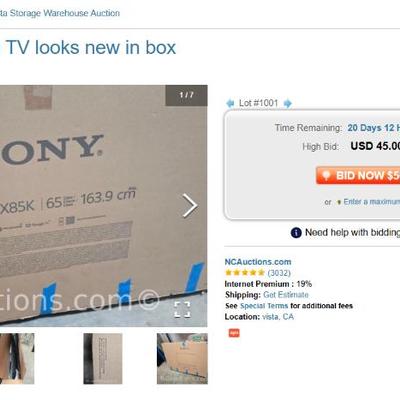
Task: Click the Get Estimate shipping link
Action: click(286, 295)
